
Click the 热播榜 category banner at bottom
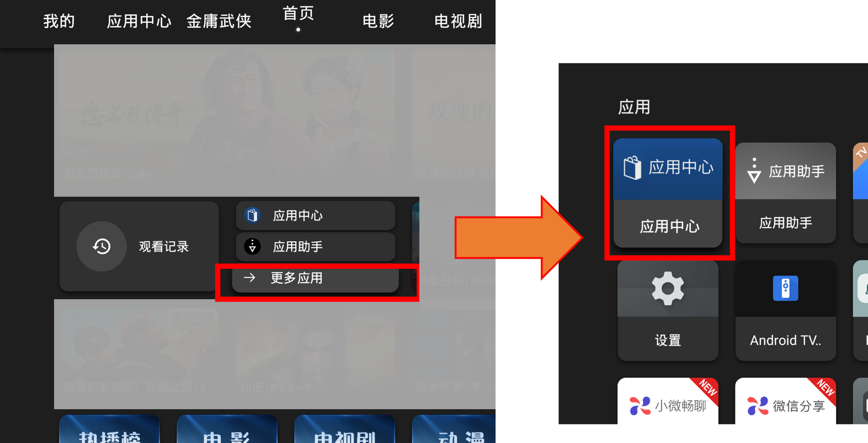[x=110, y=429]
